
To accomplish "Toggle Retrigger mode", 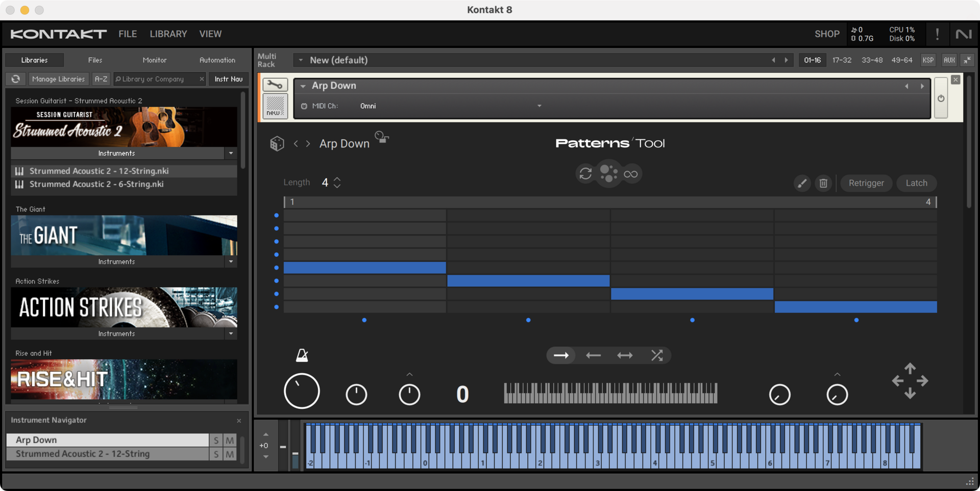I will 866,183.
